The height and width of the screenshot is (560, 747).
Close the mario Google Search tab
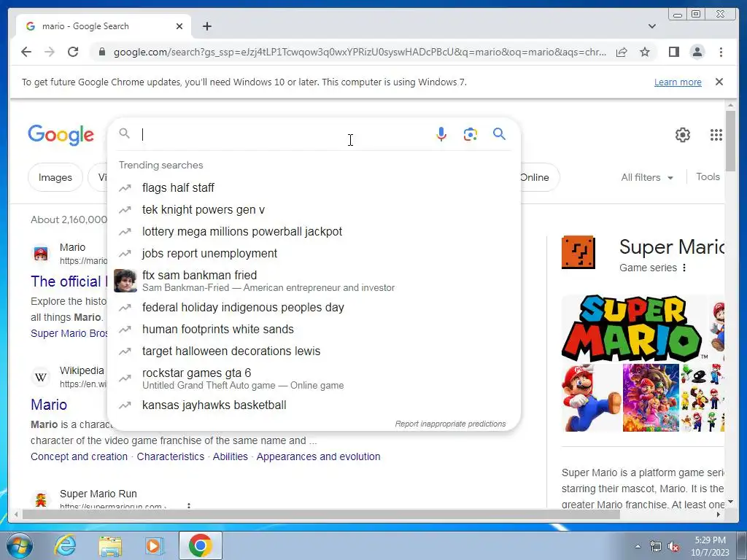click(x=179, y=26)
